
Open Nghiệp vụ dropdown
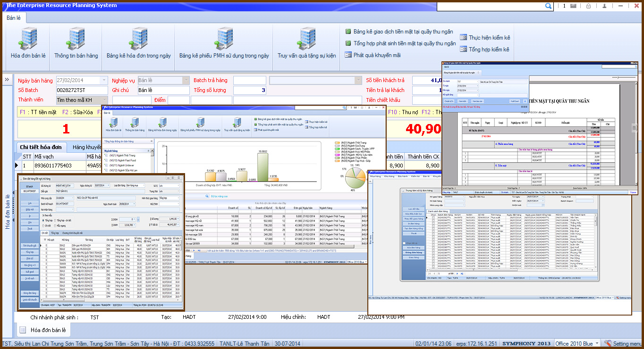[186, 81]
